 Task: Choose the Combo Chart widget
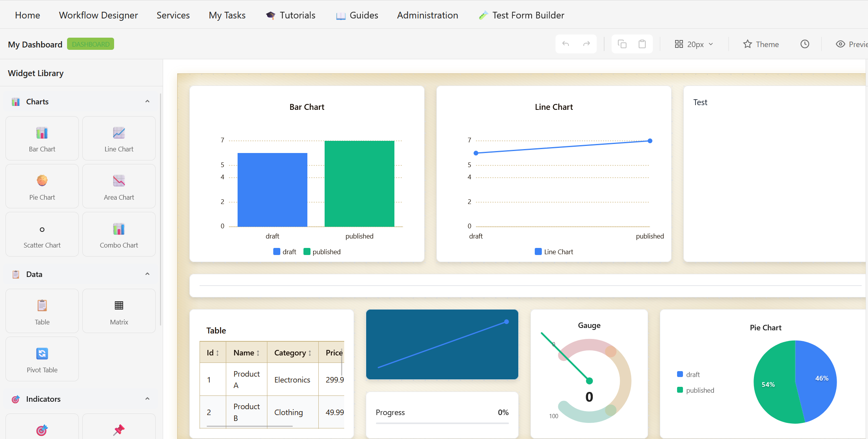tap(119, 234)
